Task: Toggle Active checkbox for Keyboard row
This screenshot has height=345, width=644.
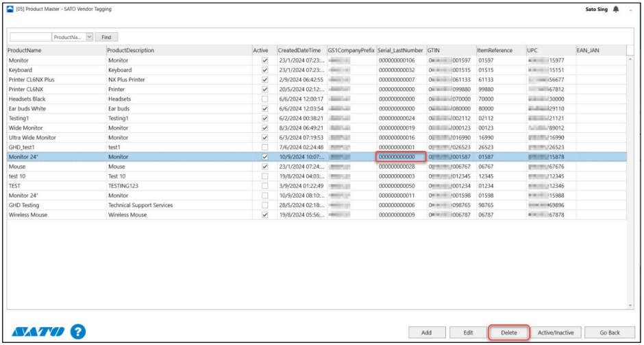Action: [x=264, y=70]
